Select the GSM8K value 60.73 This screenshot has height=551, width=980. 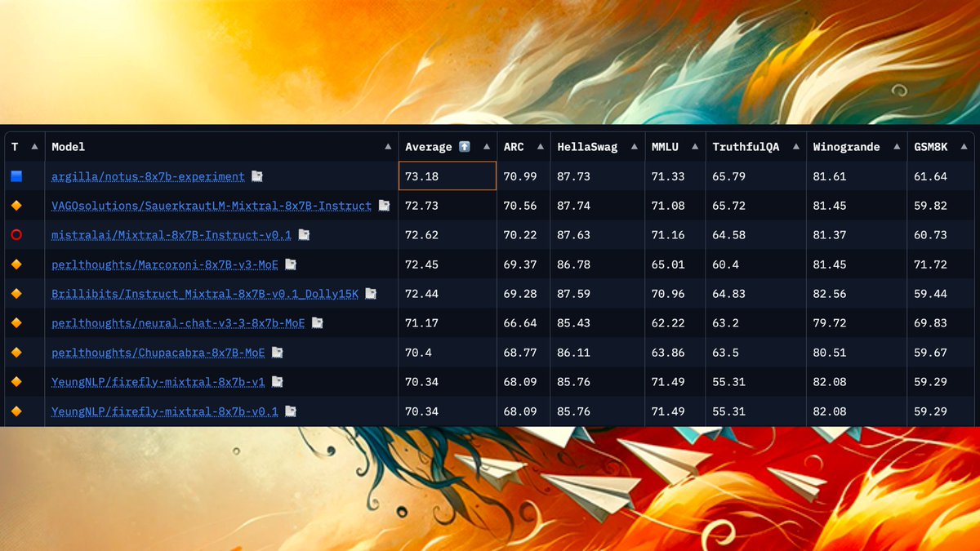[x=931, y=235]
